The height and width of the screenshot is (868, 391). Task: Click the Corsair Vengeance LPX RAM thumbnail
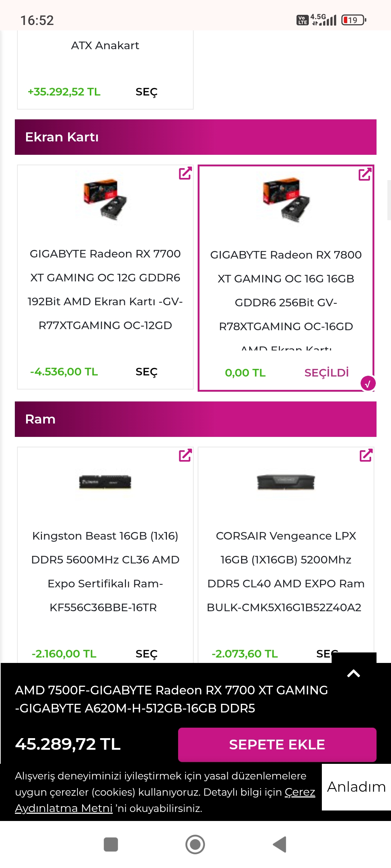click(286, 482)
